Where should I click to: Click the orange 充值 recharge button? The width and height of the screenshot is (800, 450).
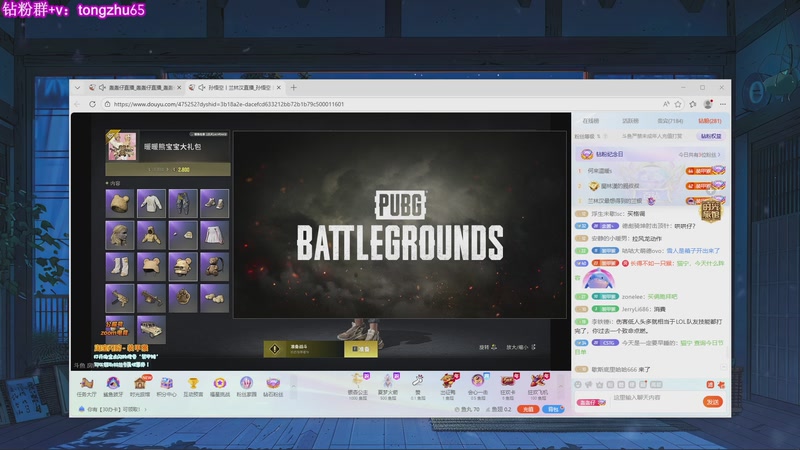(528, 409)
